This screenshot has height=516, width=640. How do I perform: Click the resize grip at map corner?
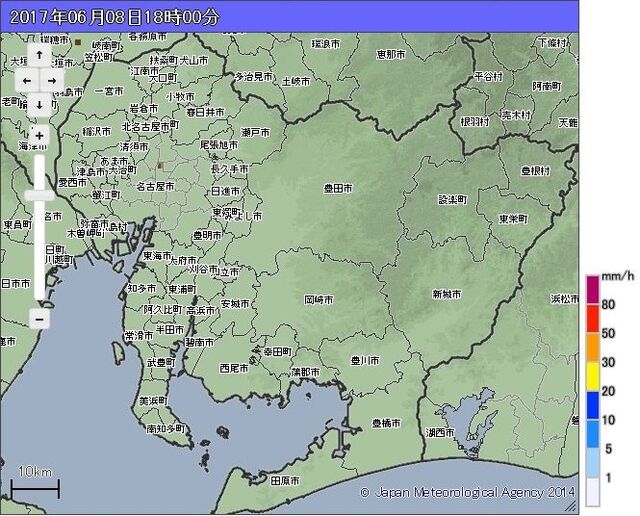(572, 507)
